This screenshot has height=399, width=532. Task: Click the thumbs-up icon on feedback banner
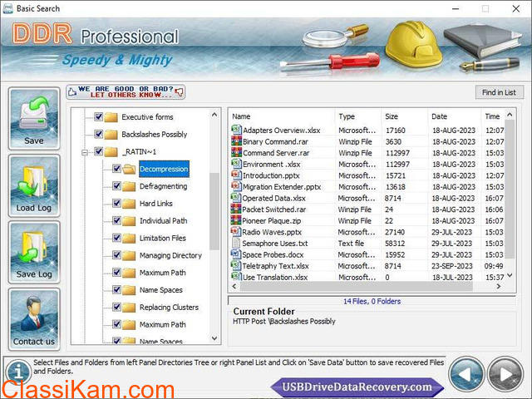[72, 91]
